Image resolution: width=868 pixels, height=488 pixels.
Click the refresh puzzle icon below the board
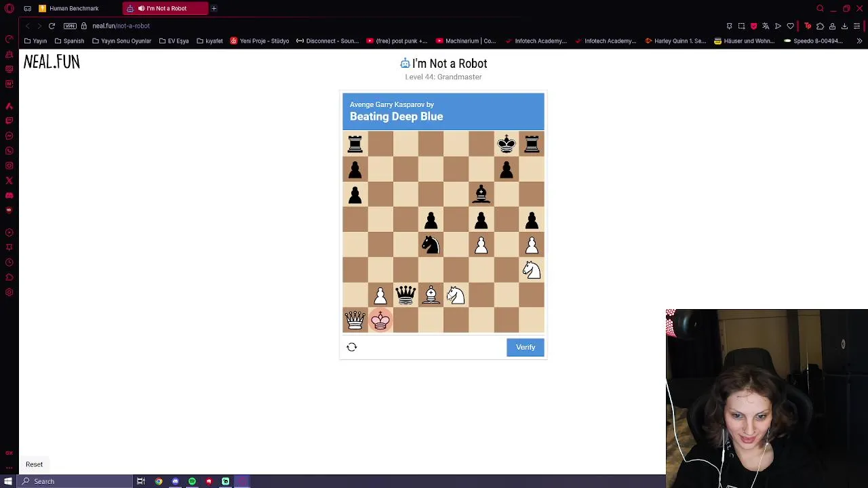(351, 347)
